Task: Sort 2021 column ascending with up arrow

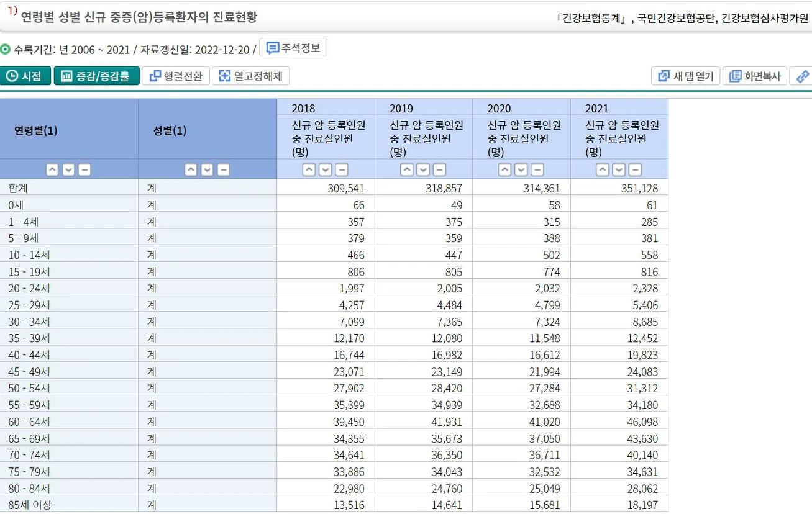Action: [603, 169]
